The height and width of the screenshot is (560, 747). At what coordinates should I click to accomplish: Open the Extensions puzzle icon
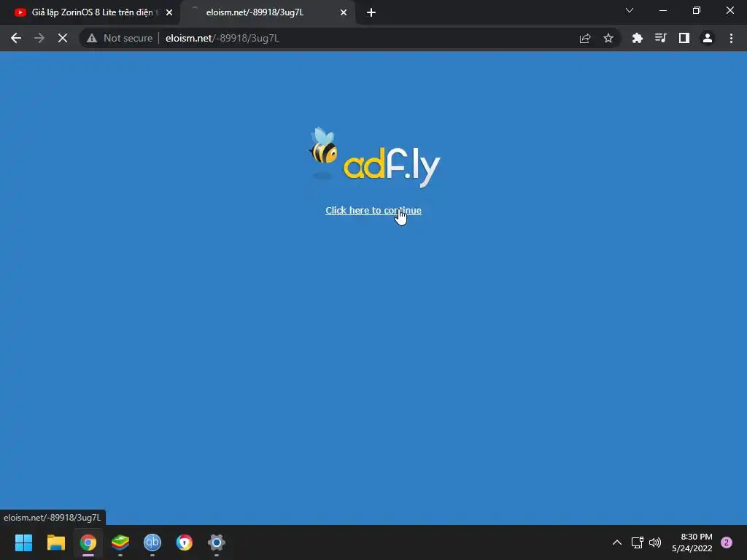(x=637, y=38)
